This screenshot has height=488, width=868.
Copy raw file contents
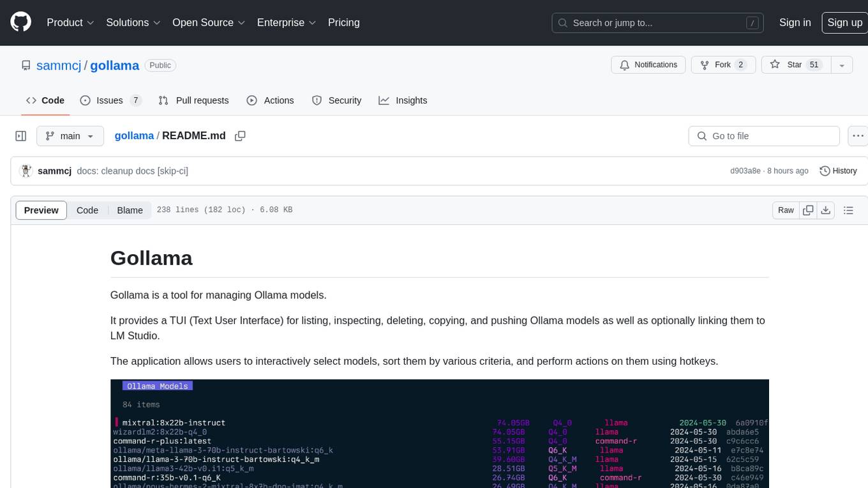coord(808,210)
